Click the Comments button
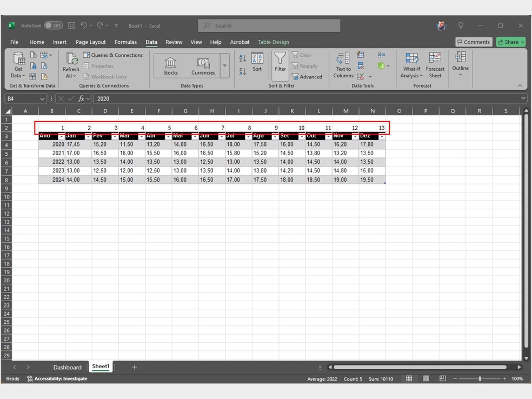Image resolution: width=532 pixels, height=399 pixels. 473,42
